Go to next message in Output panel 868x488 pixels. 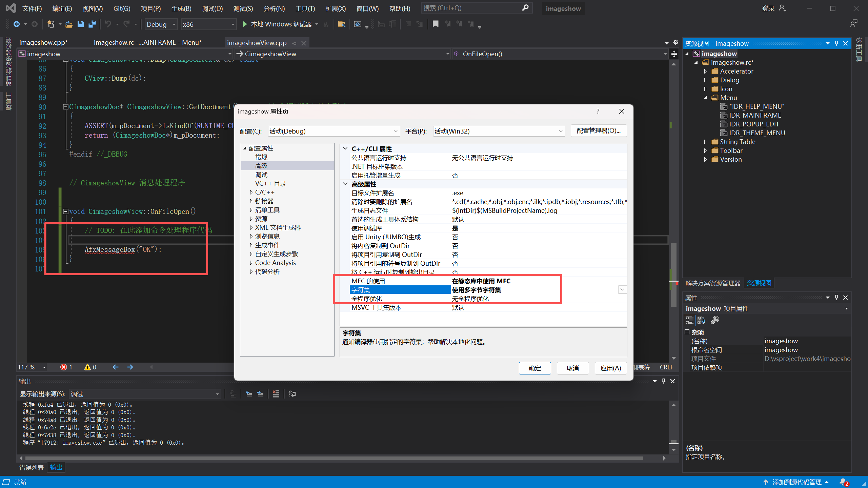260,394
